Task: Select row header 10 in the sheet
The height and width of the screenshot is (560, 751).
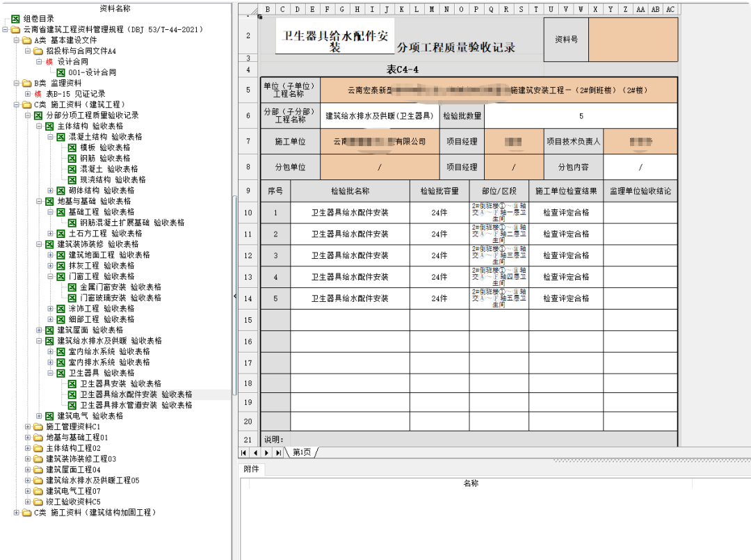Action: (248, 213)
